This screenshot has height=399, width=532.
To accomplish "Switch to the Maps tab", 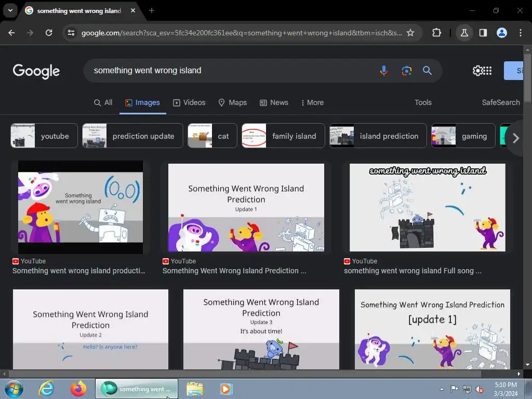I will point(232,102).
